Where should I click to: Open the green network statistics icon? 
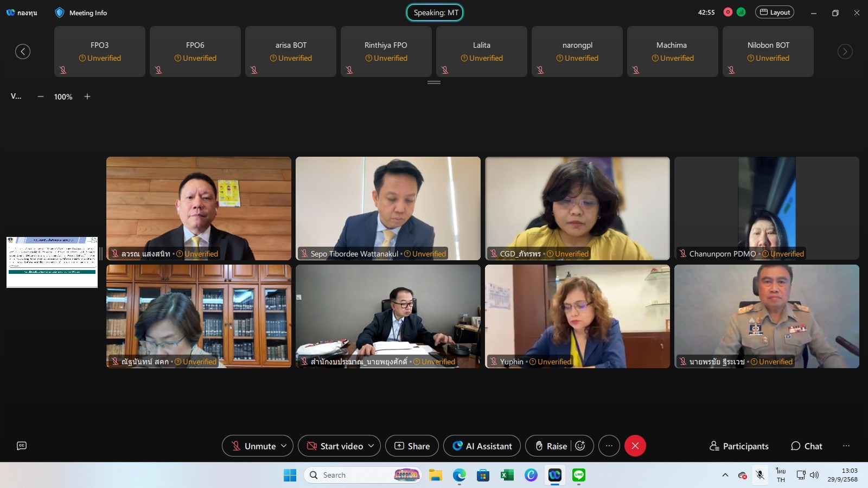(x=741, y=12)
